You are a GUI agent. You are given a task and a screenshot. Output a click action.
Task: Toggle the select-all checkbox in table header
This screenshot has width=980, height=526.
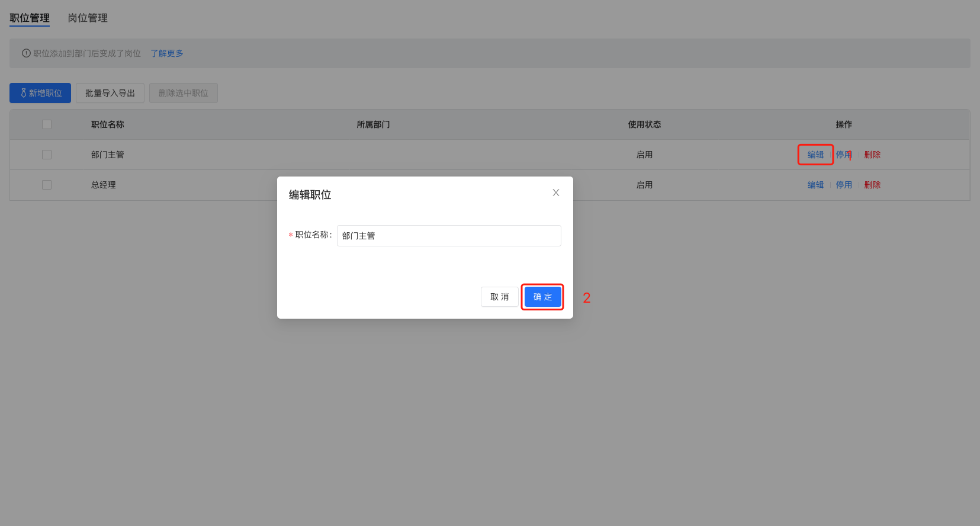click(x=47, y=124)
